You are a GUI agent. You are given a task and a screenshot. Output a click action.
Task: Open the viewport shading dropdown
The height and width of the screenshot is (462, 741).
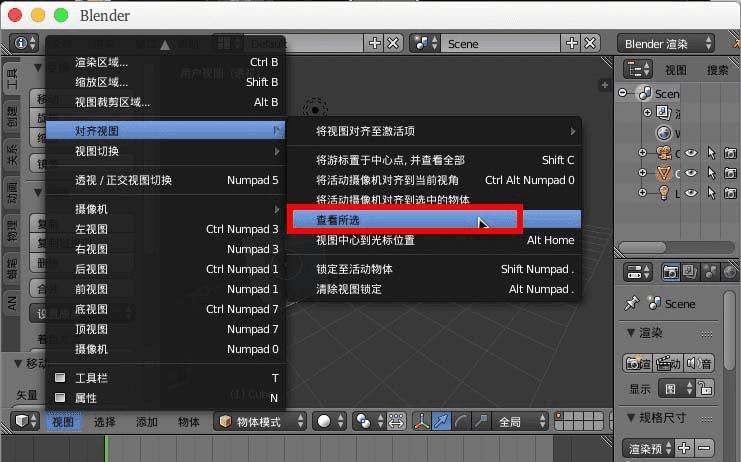tap(330, 420)
